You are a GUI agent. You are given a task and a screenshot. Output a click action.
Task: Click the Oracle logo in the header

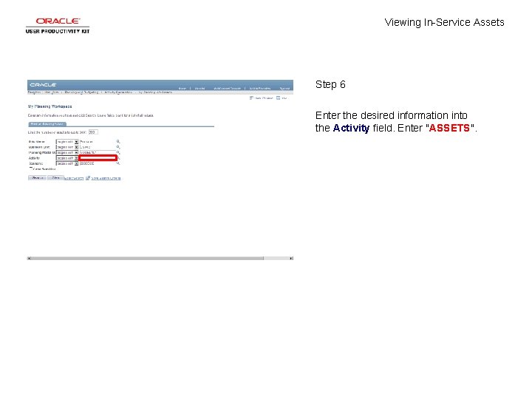(43, 85)
